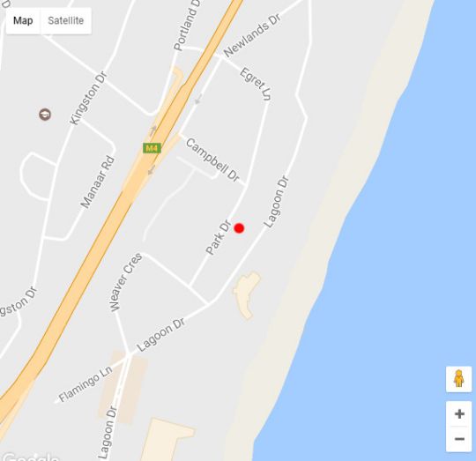Image resolution: width=476 pixels, height=461 pixels.
Task: Click the Newlands Dr street label
Action: click(253, 35)
